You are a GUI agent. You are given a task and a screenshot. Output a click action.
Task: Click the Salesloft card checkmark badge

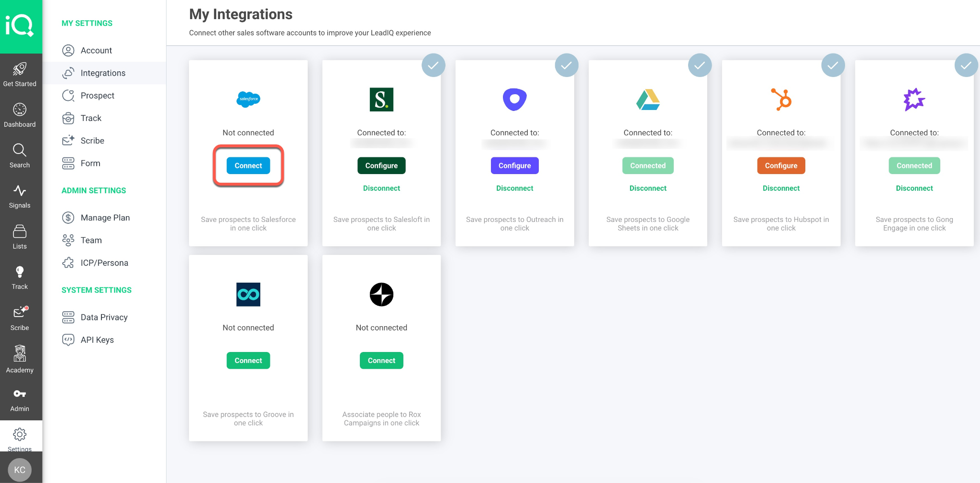(434, 65)
